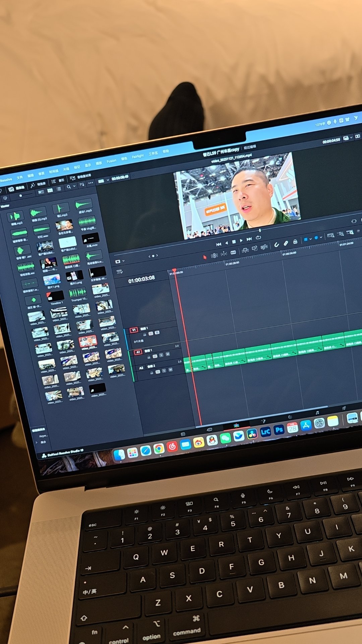The width and height of the screenshot is (362, 644).
Task: Toggle timeline Snapping magnet icon
Action: pos(277,245)
